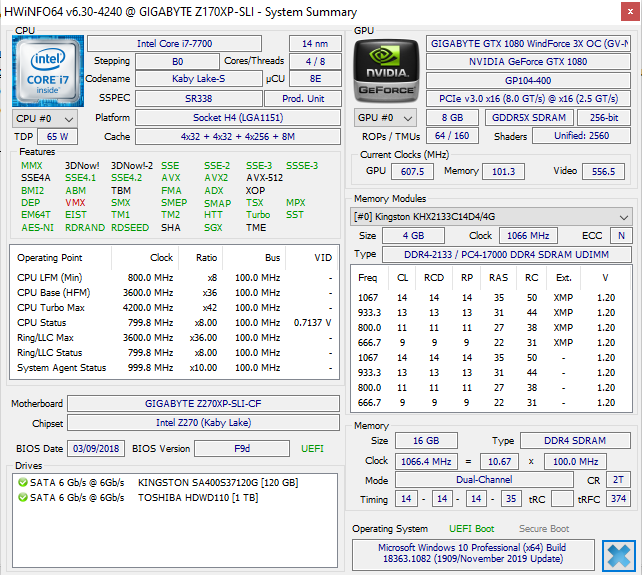Expand the Kingston memory module dropdown
642x575 pixels.
pyautogui.click(x=491, y=217)
